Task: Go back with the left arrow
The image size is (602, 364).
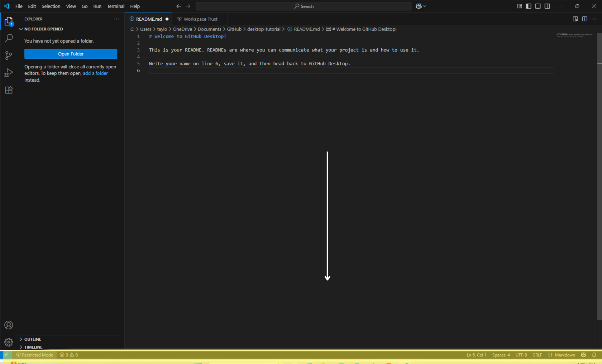Action: pyautogui.click(x=178, y=6)
